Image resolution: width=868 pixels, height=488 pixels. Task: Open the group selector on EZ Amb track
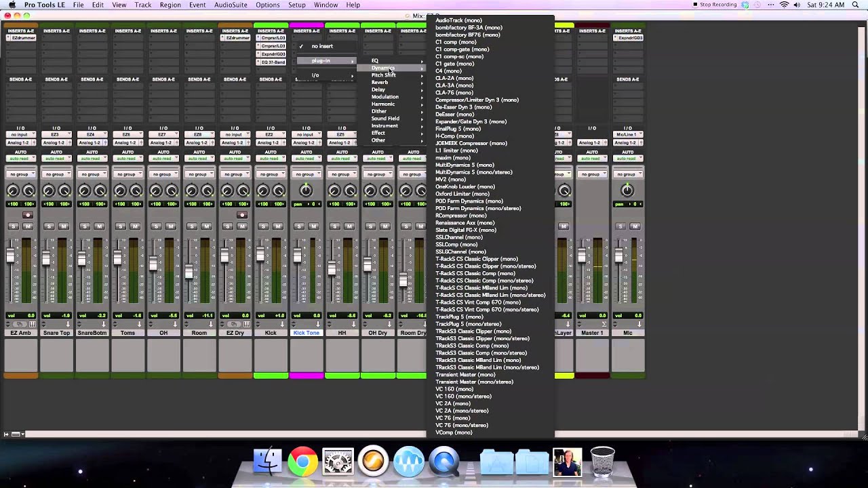pos(20,174)
